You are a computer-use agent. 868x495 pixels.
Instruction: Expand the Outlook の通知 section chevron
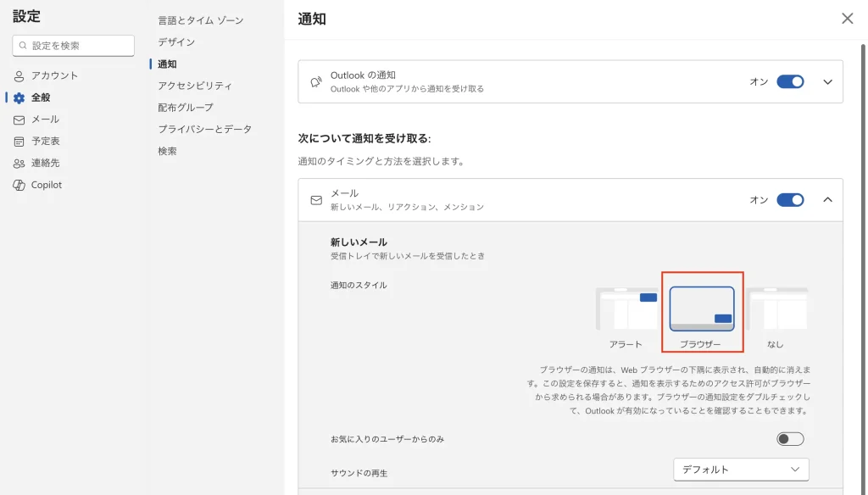click(828, 82)
